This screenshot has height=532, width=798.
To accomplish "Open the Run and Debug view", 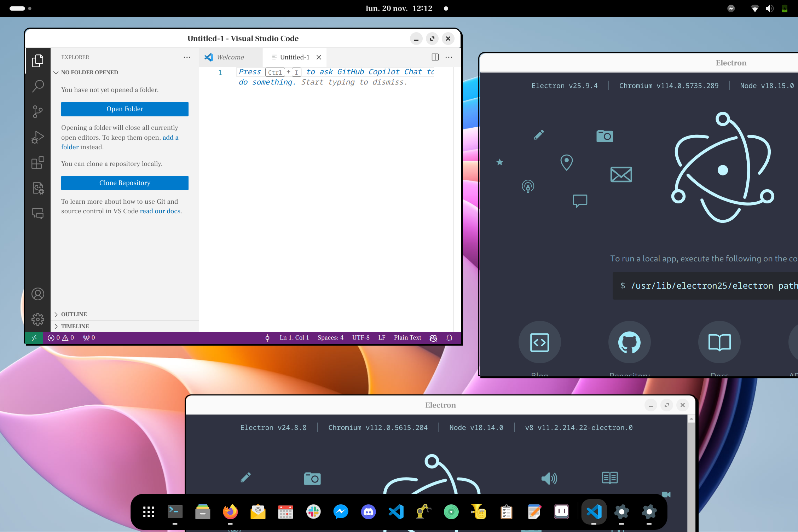I will pyautogui.click(x=37, y=137).
